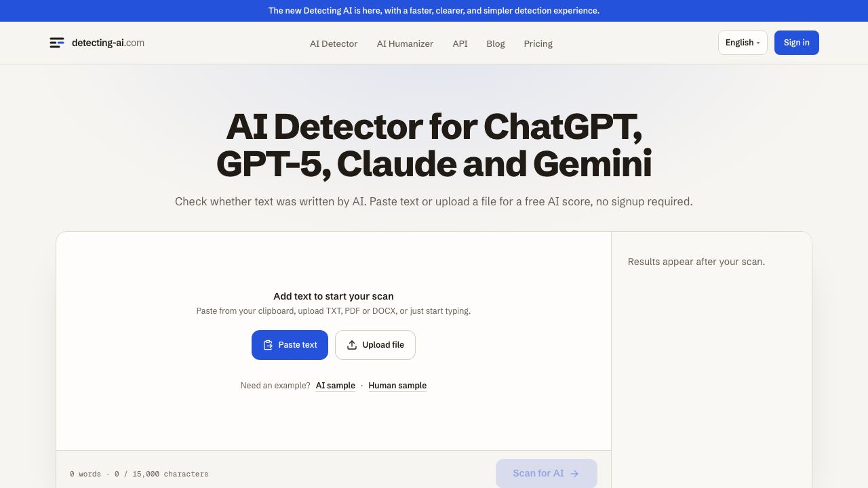Image resolution: width=868 pixels, height=488 pixels.
Task: Click the Upload file button
Action: pos(375,345)
